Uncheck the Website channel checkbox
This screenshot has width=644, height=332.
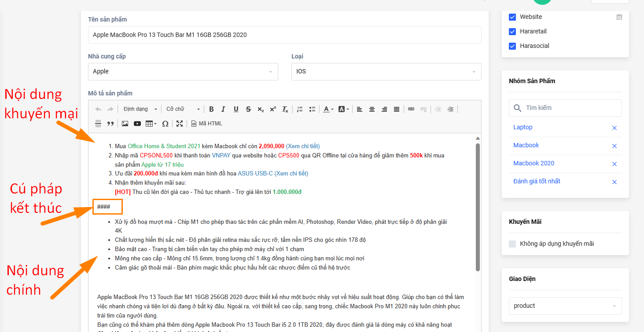click(512, 17)
